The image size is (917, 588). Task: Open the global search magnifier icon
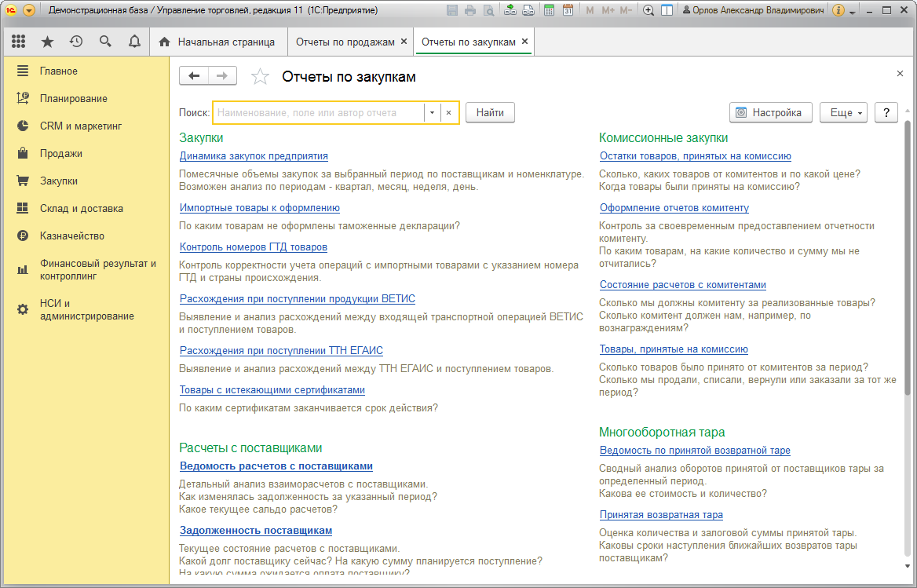click(x=105, y=42)
